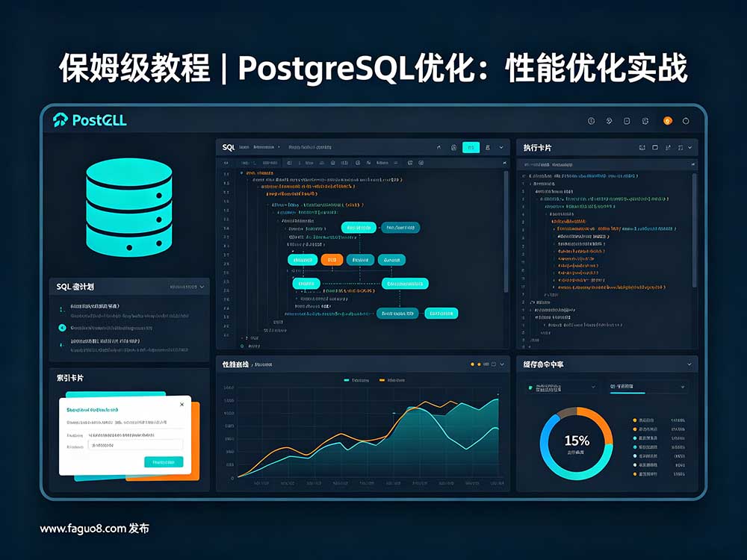The height and width of the screenshot is (560, 747).
Task: Click the first circular icon in top bar
Action: click(x=591, y=121)
